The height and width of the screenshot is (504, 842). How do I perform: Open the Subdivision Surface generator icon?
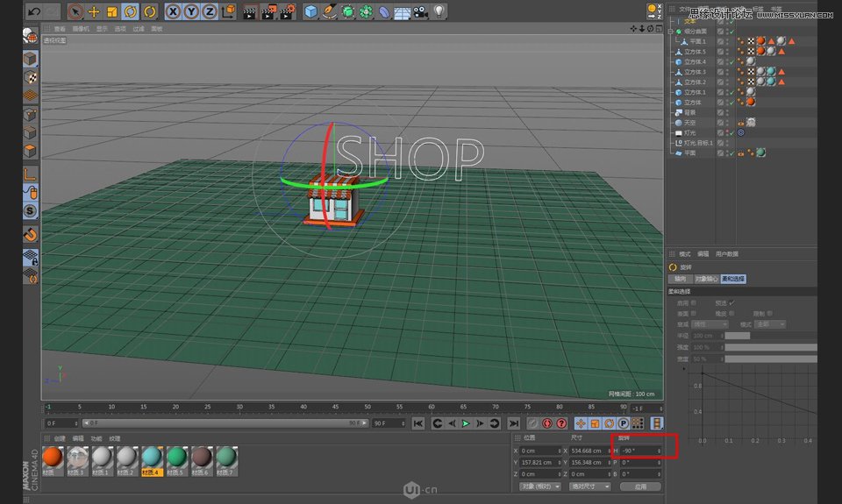(348, 11)
